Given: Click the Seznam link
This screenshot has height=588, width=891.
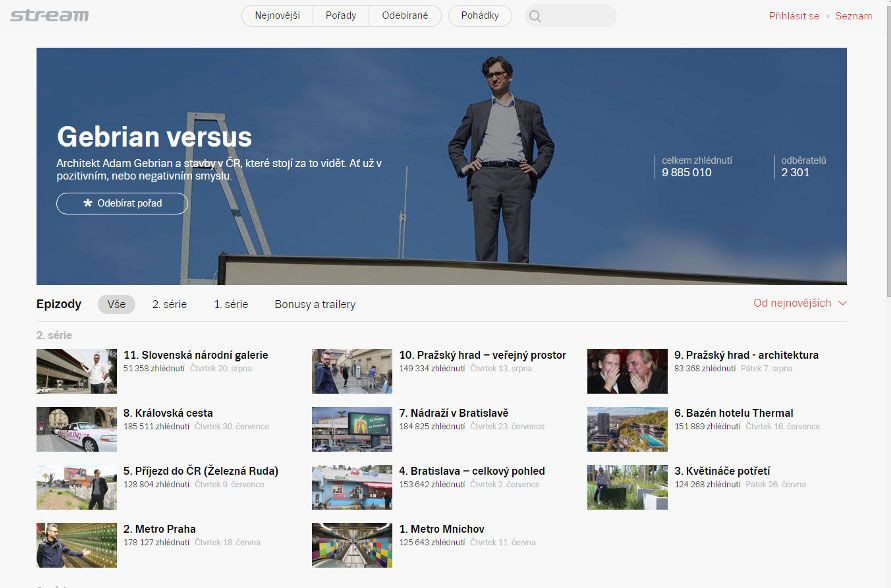Looking at the screenshot, I should point(853,16).
